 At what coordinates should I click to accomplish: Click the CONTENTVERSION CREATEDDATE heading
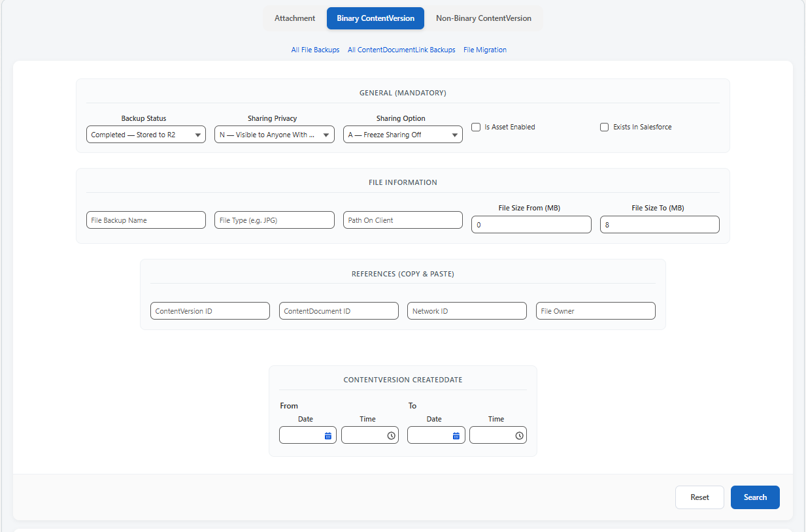click(403, 380)
